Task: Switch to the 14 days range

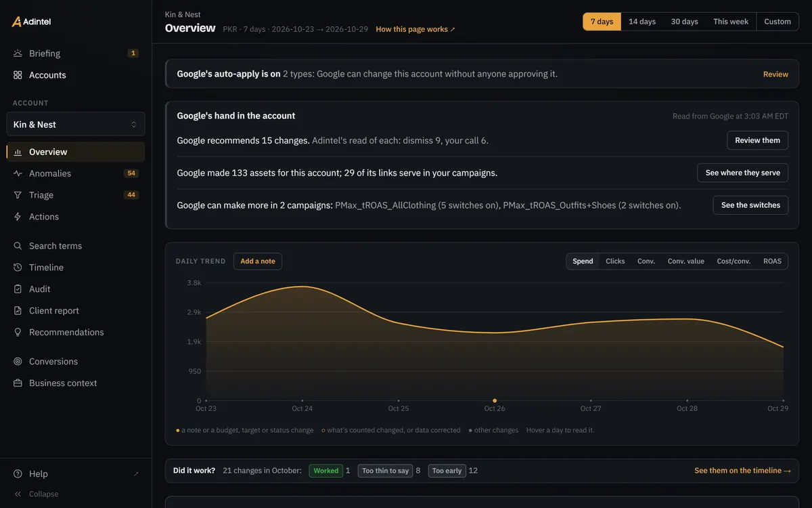Action: (642, 22)
